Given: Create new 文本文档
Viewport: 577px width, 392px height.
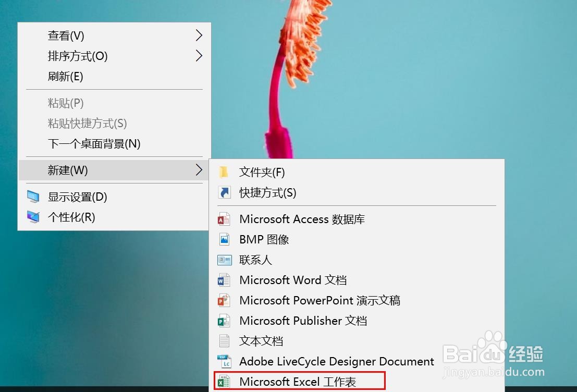Looking at the screenshot, I should pyautogui.click(x=357, y=341).
